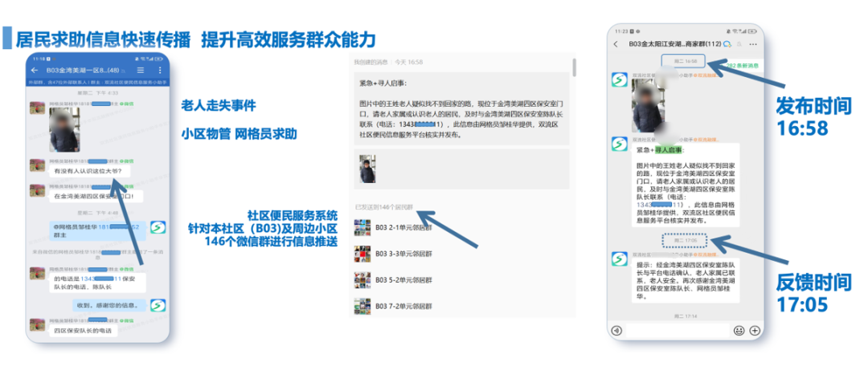Tap the @网格员邹桂华 mention bubble
Viewport: 868px width, 379px height.
tap(97, 230)
